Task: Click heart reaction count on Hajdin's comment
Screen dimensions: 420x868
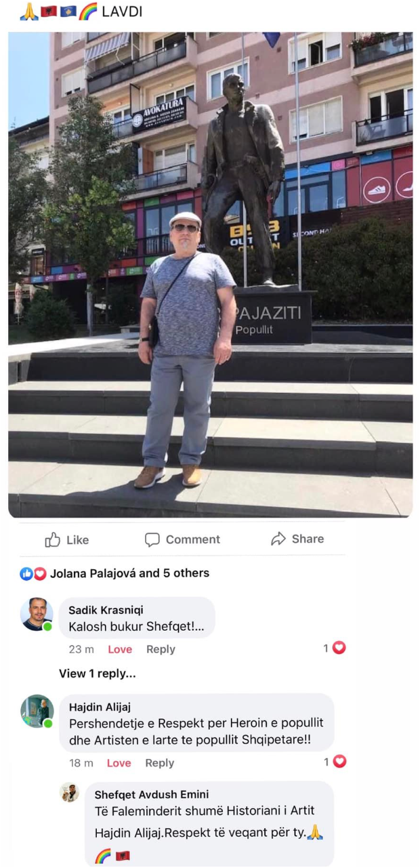Action: 335,762
